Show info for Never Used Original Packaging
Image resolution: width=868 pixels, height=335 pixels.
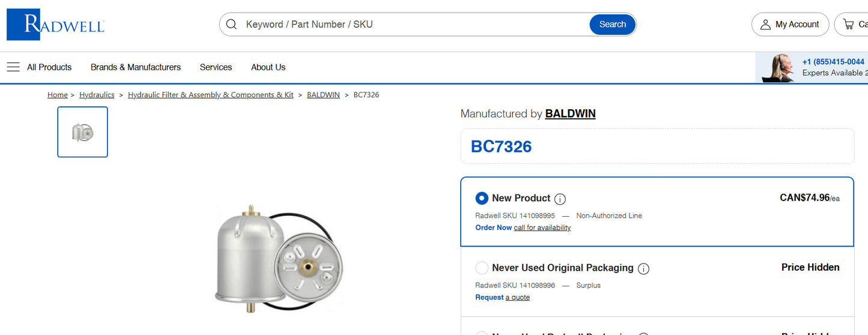643,268
